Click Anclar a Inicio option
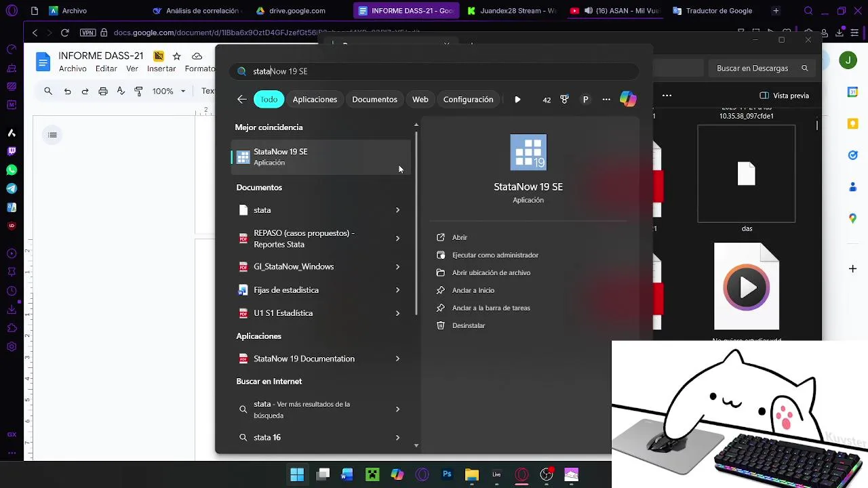 (473, 290)
